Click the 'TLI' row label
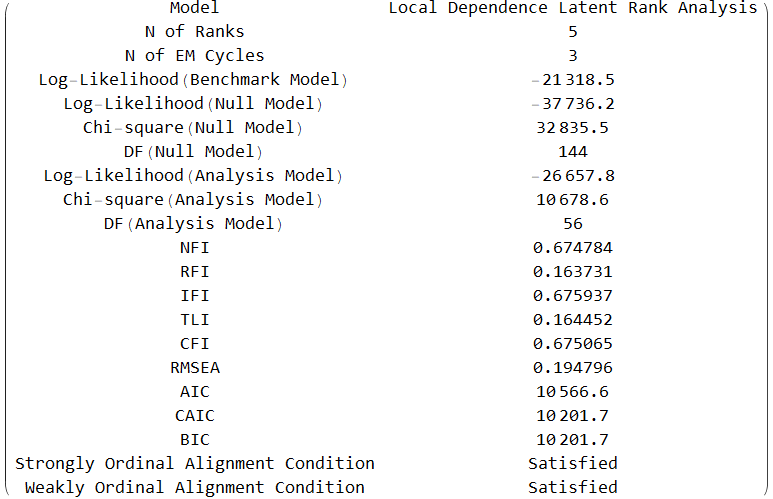The height and width of the screenshot is (499, 773). point(194,320)
